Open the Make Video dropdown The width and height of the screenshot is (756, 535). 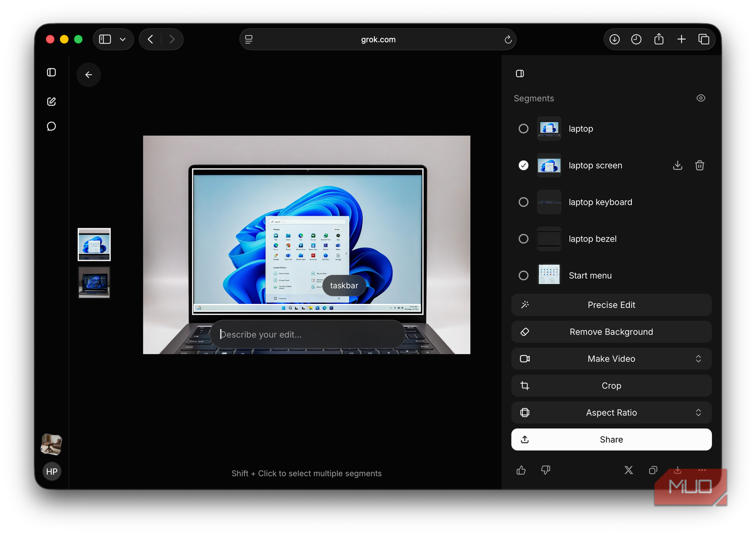click(611, 359)
